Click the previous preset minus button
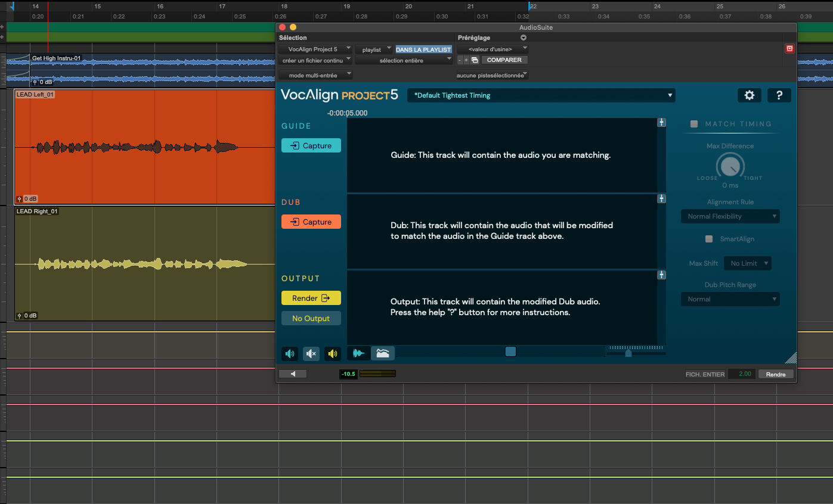Image resolution: width=833 pixels, height=504 pixels. point(460,60)
